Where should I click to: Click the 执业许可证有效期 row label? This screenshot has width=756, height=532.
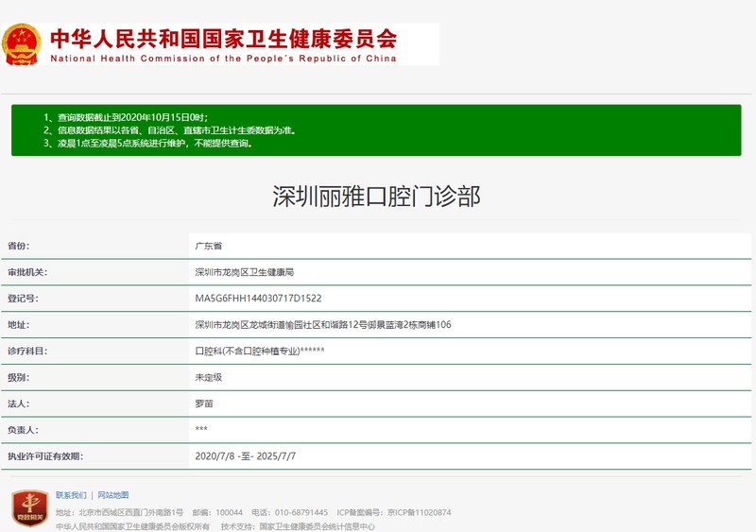(45, 456)
